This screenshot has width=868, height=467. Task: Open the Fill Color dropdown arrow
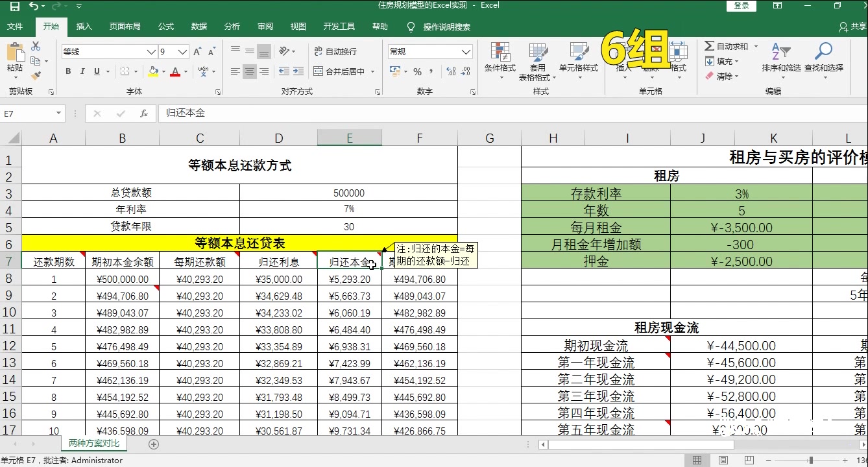click(163, 72)
